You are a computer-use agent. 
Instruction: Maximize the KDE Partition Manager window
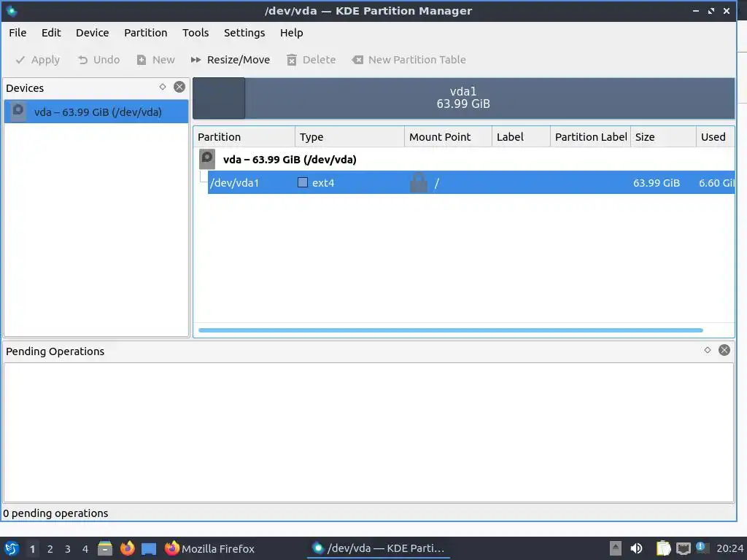click(711, 10)
